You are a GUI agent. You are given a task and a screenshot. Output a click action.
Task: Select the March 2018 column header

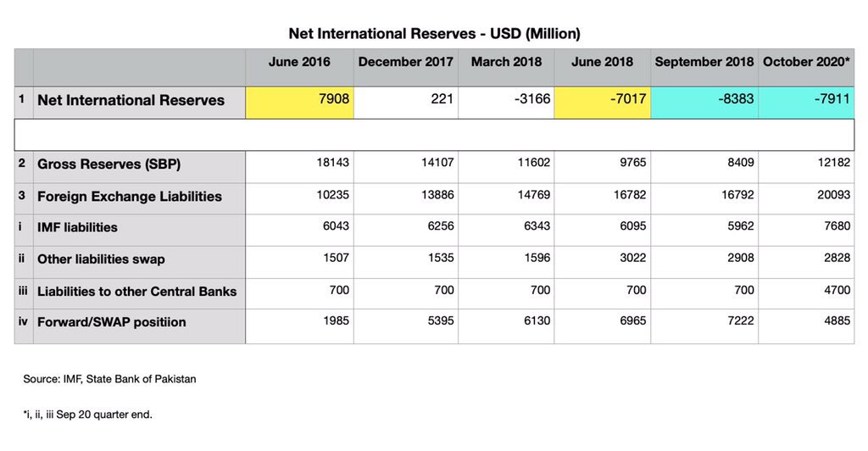coord(507,62)
